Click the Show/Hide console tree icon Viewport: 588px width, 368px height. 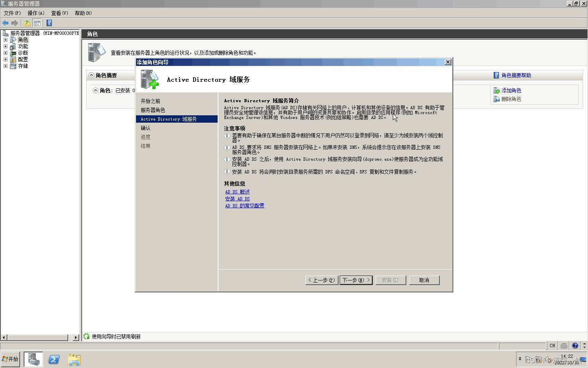tap(37, 23)
